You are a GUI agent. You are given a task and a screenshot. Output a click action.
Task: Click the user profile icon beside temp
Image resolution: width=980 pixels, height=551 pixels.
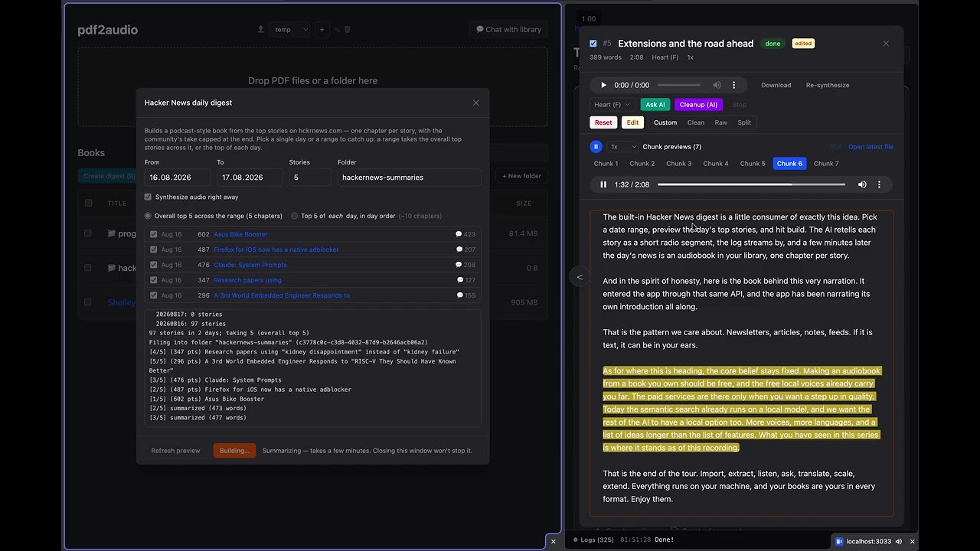coord(261,29)
